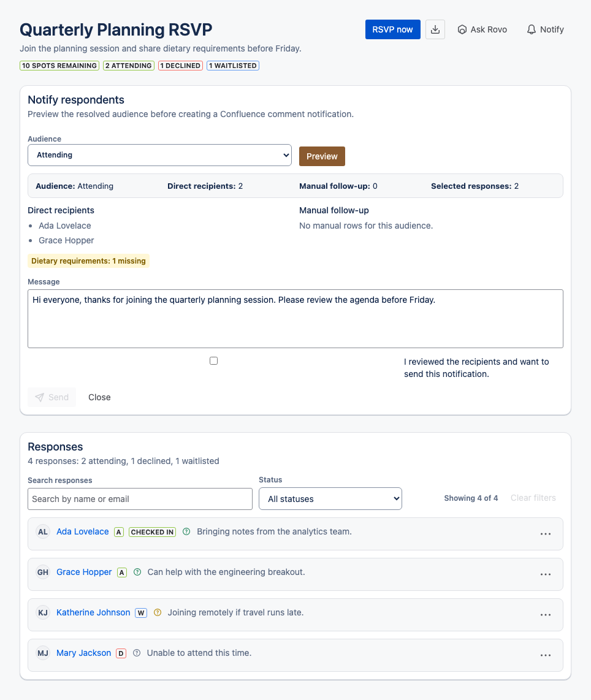Click into the Message text area
This screenshot has height=700, width=591.
295,319
